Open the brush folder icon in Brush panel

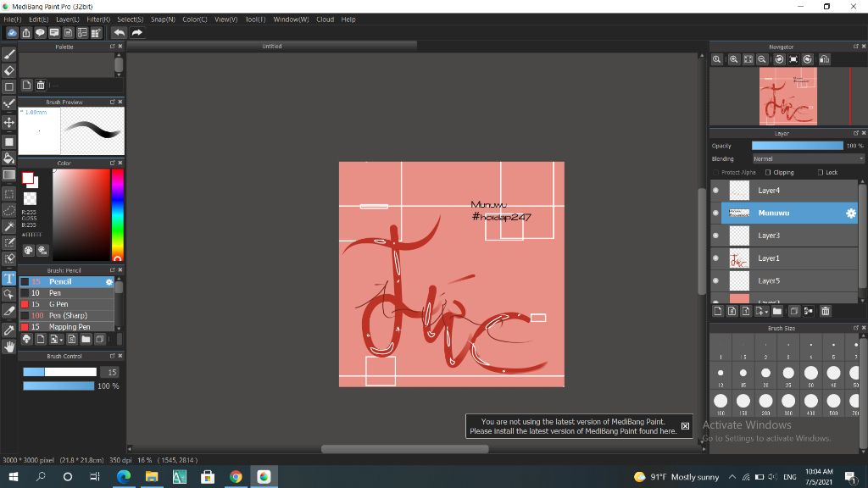86,339
